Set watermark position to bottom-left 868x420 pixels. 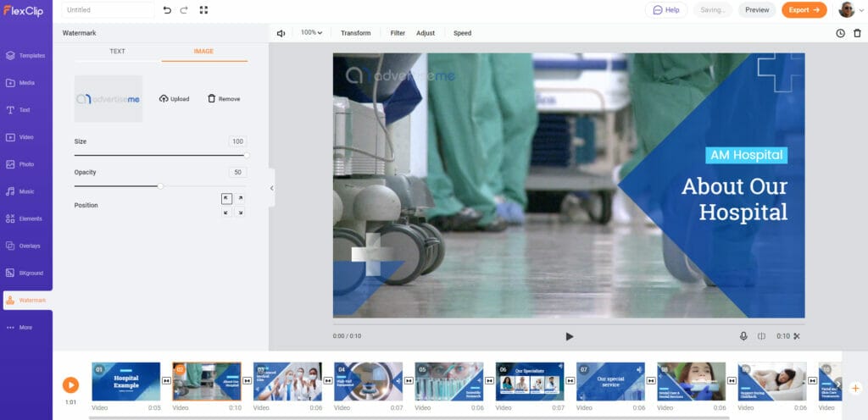coord(226,213)
